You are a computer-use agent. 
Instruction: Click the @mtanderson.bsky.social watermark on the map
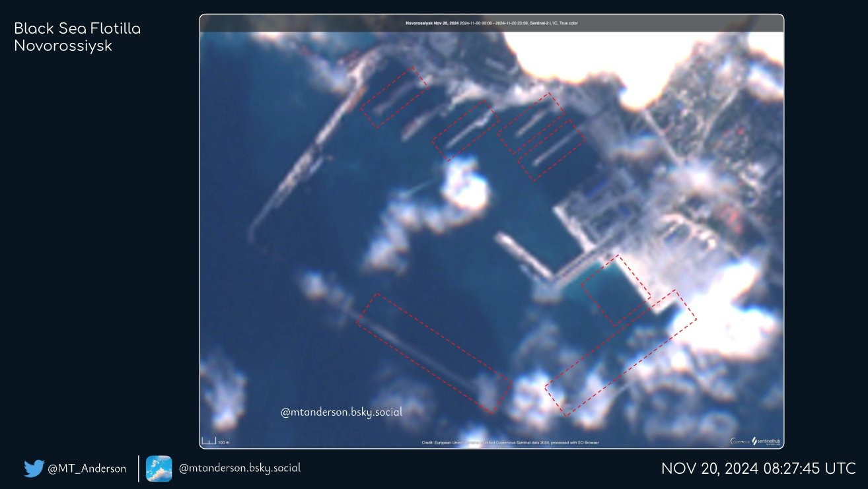(341, 412)
